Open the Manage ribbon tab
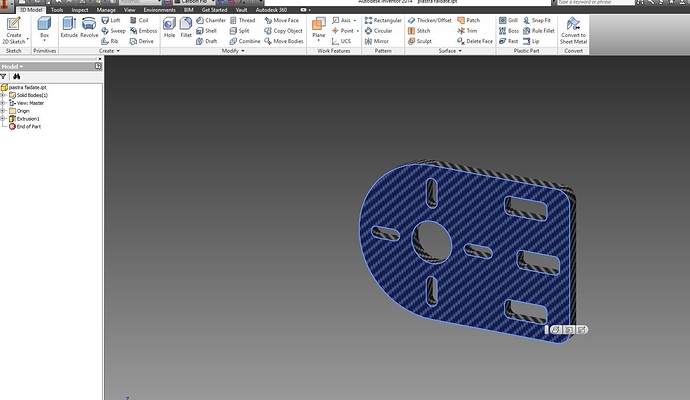 pyautogui.click(x=106, y=10)
